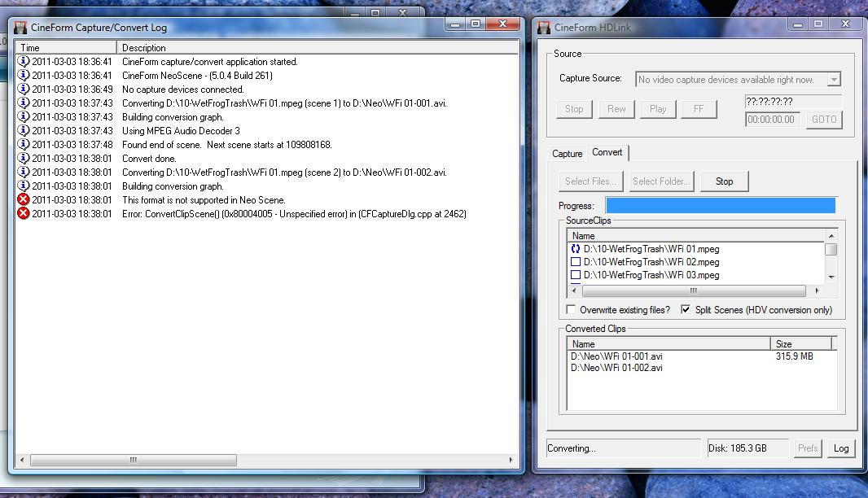
Task: Click the converting status icon for WFi 01.mpeg
Action: 576,249
